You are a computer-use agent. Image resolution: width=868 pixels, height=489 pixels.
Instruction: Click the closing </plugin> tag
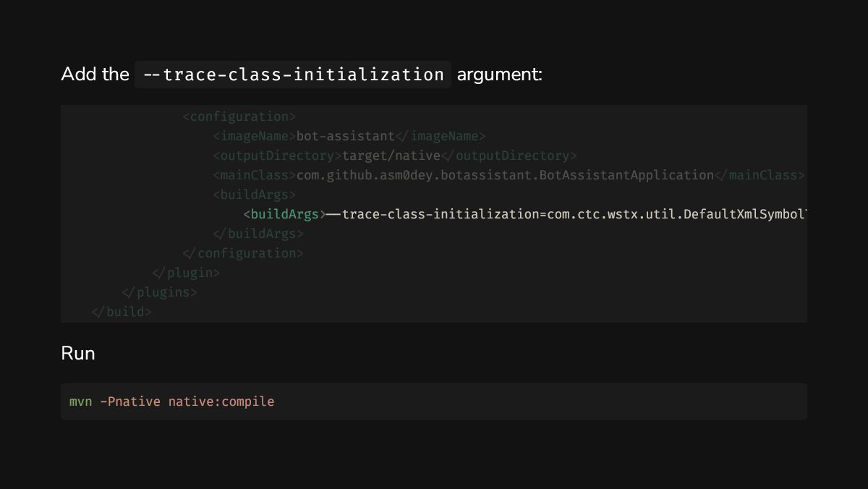click(186, 273)
